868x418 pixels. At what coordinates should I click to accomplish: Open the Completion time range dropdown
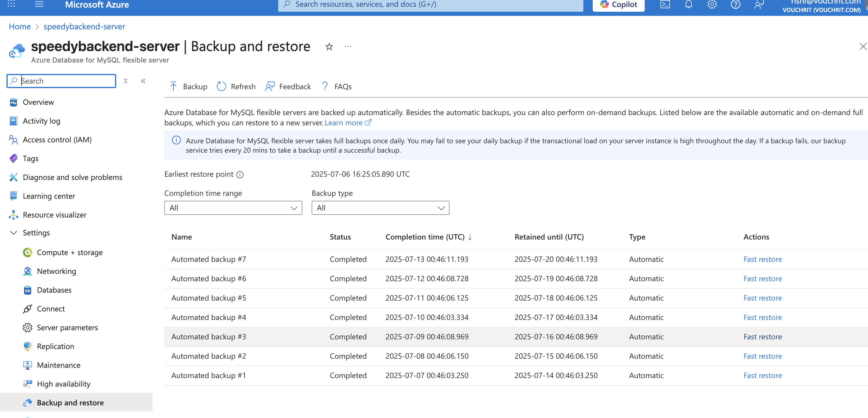[233, 208]
